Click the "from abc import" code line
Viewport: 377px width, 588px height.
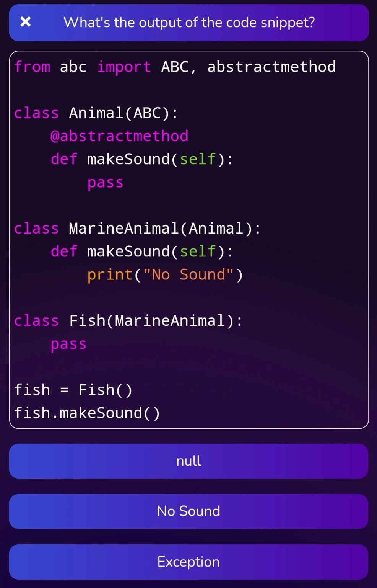pos(175,67)
